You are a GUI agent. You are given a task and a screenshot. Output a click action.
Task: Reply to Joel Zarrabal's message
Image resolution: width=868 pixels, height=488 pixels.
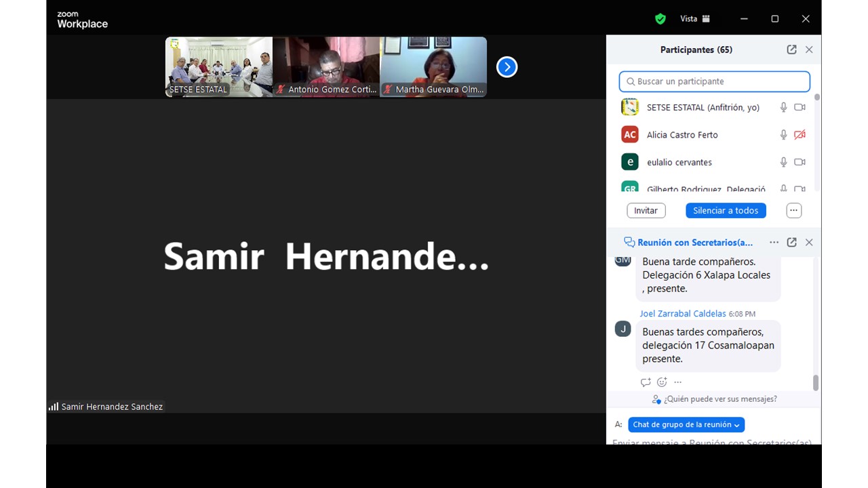(x=646, y=382)
